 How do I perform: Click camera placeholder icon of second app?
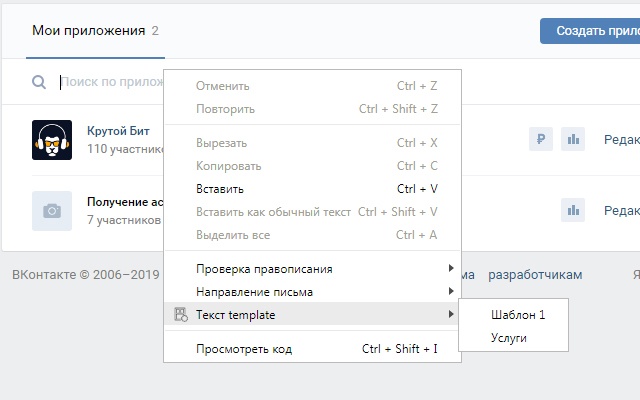pos(52,210)
